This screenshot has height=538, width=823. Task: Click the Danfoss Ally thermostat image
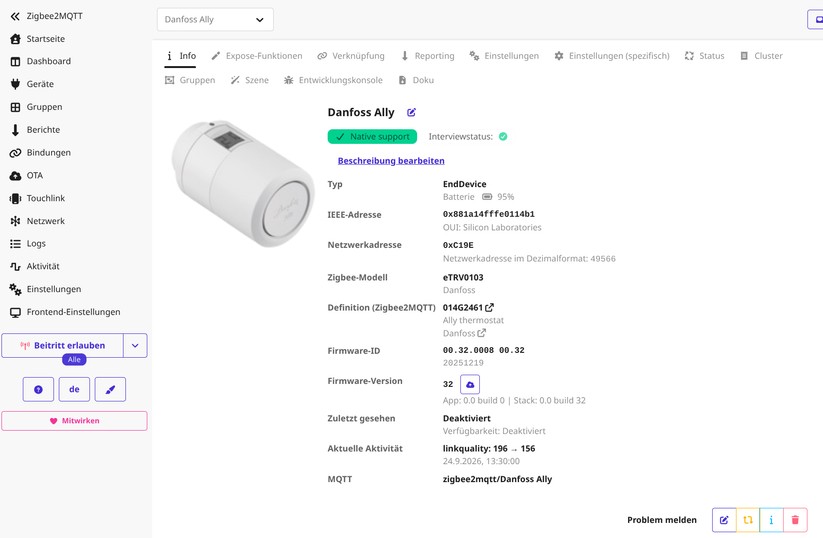(x=242, y=184)
